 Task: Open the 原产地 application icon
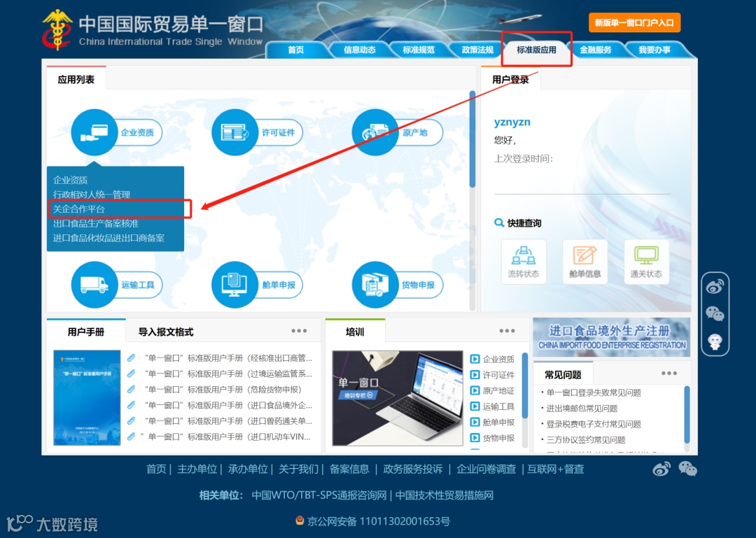coord(375,132)
